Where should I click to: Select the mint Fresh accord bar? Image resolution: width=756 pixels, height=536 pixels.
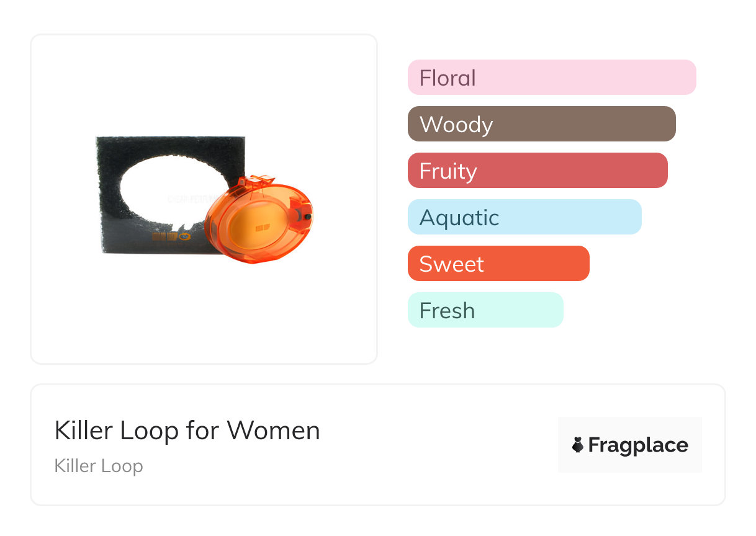pyautogui.click(x=485, y=310)
